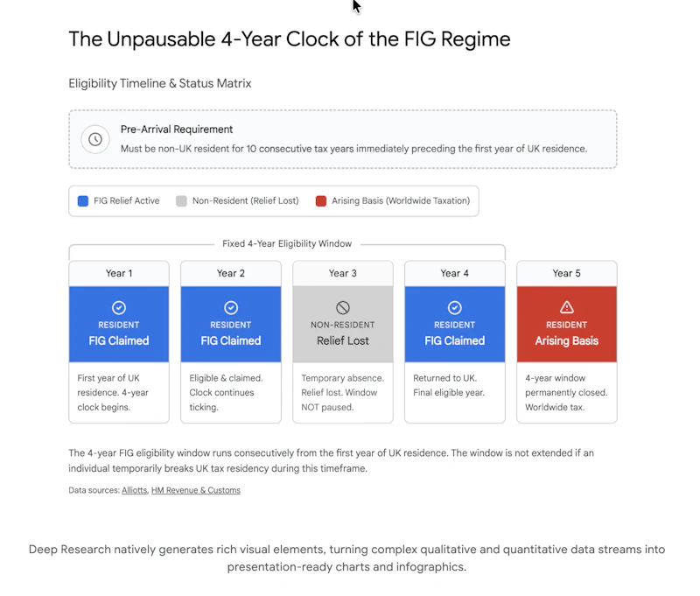The image size is (700, 596).
Task: Click the Year 2 FIG Claimed block
Action: point(231,324)
